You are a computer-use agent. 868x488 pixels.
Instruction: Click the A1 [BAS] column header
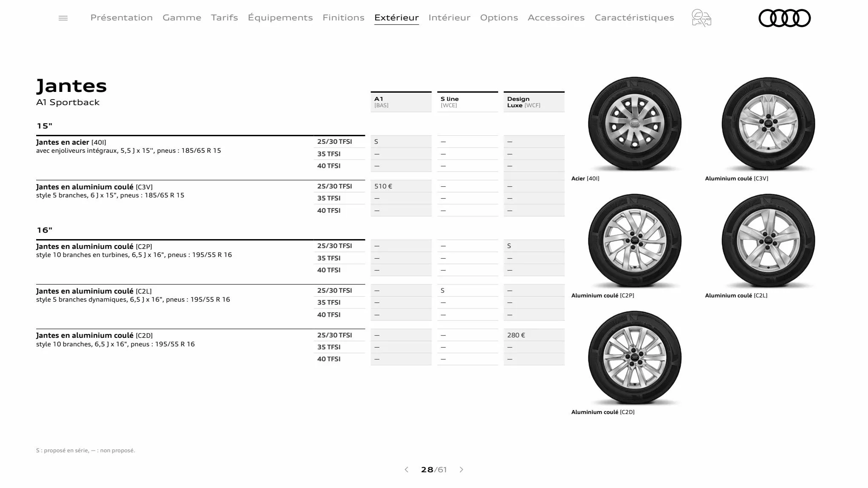pyautogui.click(x=401, y=102)
